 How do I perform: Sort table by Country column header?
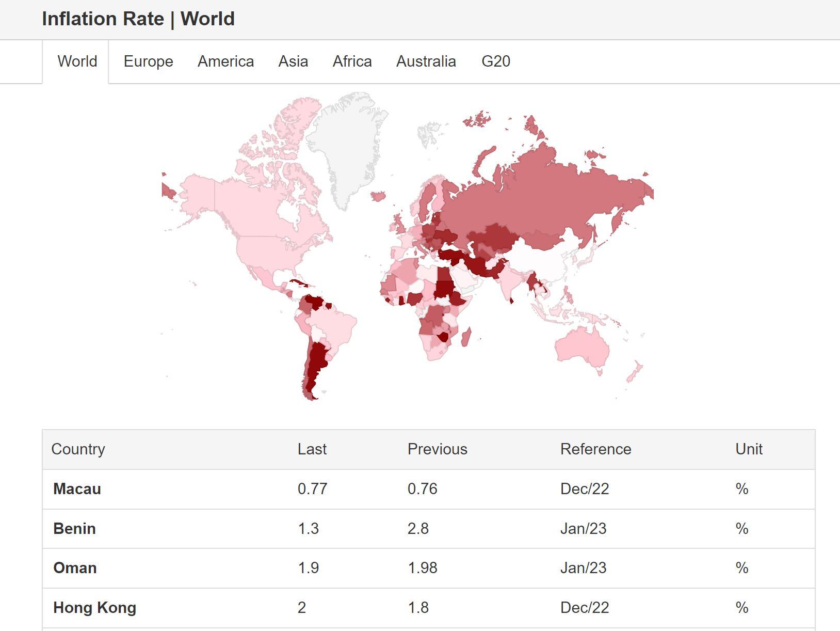coord(78,449)
